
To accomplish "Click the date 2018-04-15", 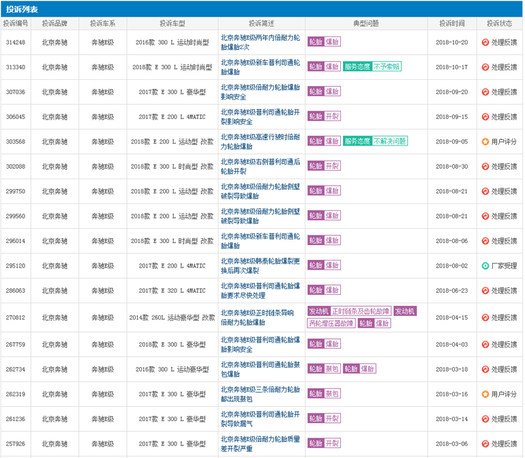I will pos(452,318).
